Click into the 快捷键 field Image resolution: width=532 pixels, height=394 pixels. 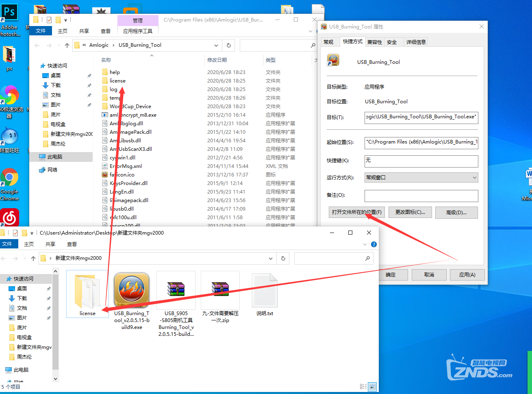[421, 161]
